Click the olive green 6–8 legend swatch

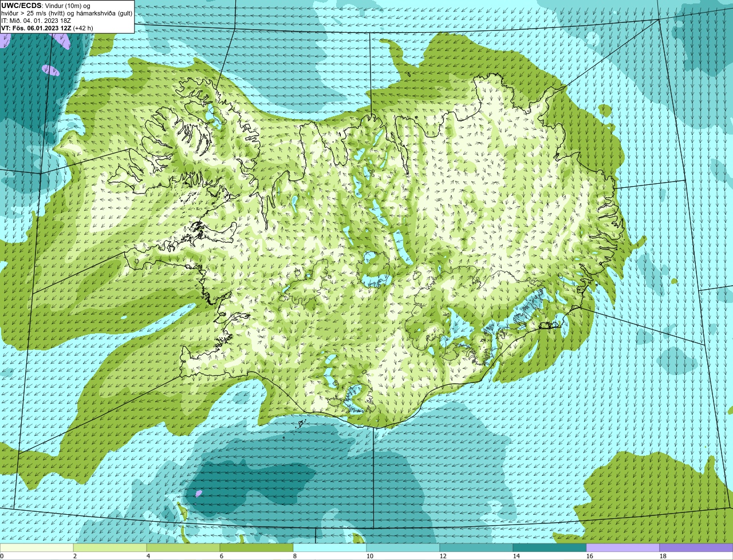coord(257,548)
